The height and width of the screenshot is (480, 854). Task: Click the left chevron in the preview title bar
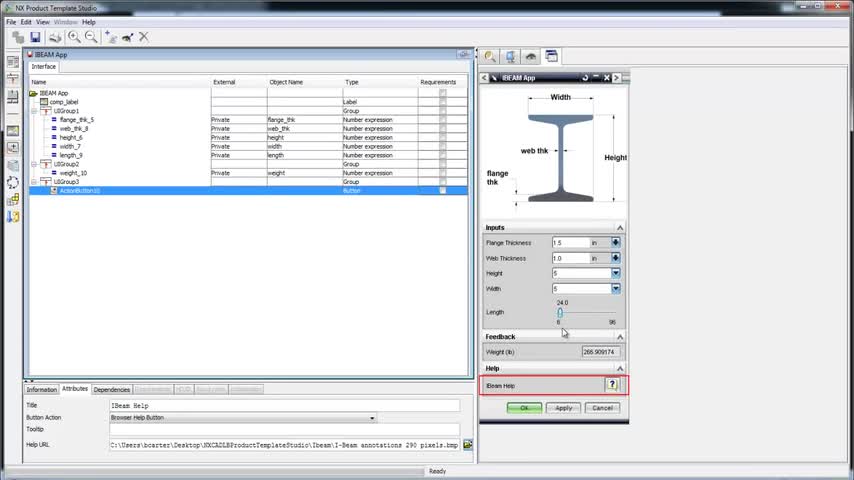click(x=484, y=78)
